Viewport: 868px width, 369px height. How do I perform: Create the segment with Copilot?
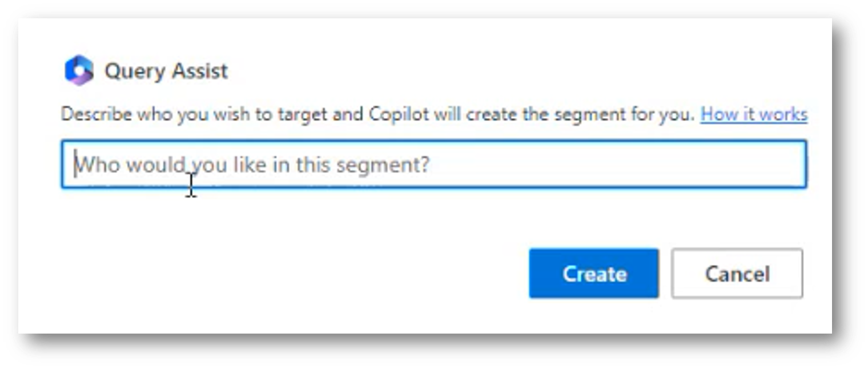pyautogui.click(x=594, y=274)
